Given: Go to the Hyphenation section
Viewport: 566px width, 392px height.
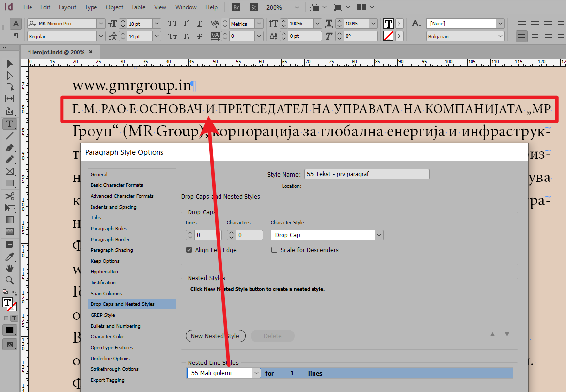Looking at the screenshot, I should [x=104, y=271].
